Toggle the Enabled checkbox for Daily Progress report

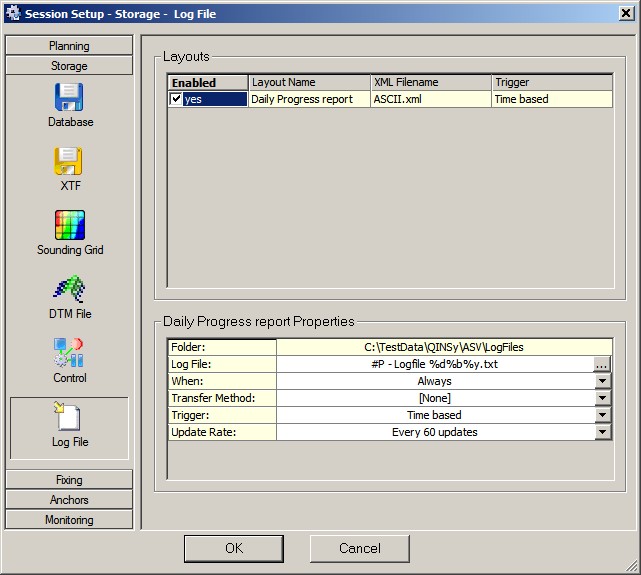[x=176, y=99]
